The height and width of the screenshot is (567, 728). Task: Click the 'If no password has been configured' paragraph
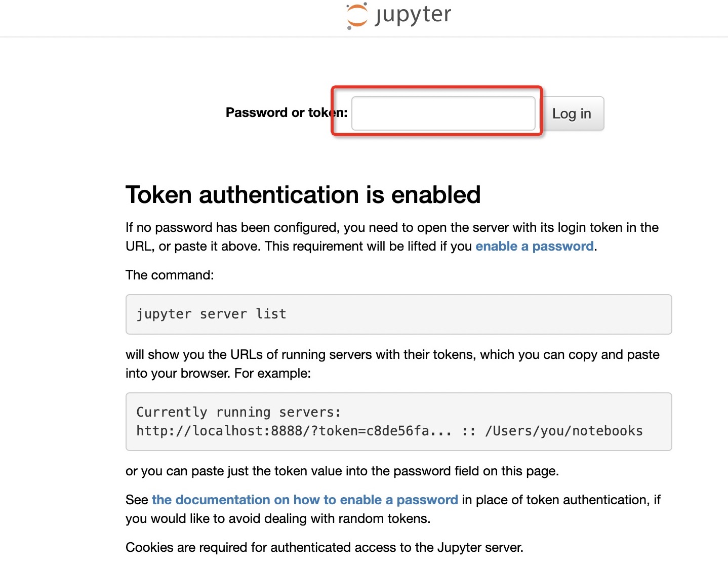pyautogui.click(x=392, y=237)
